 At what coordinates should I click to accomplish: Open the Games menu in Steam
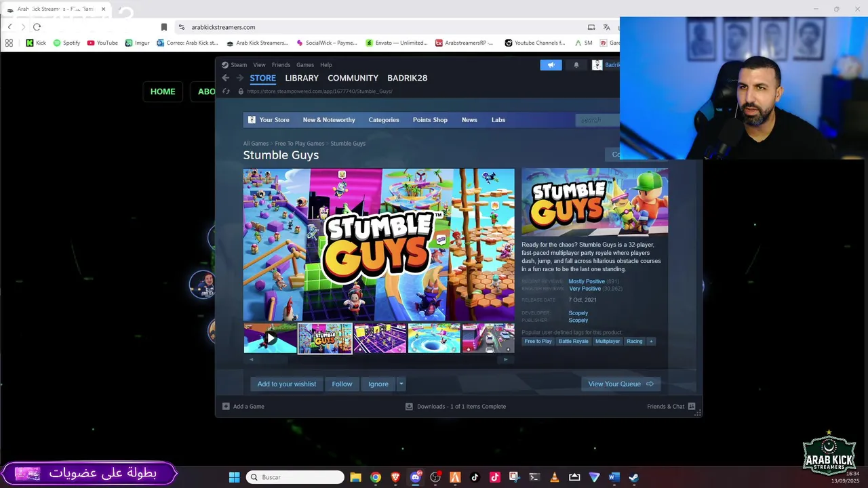click(x=305, y=65)
